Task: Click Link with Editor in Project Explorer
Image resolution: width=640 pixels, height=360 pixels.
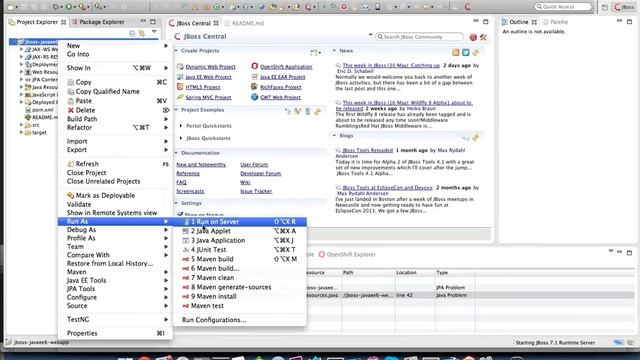Action: (142, 33)
